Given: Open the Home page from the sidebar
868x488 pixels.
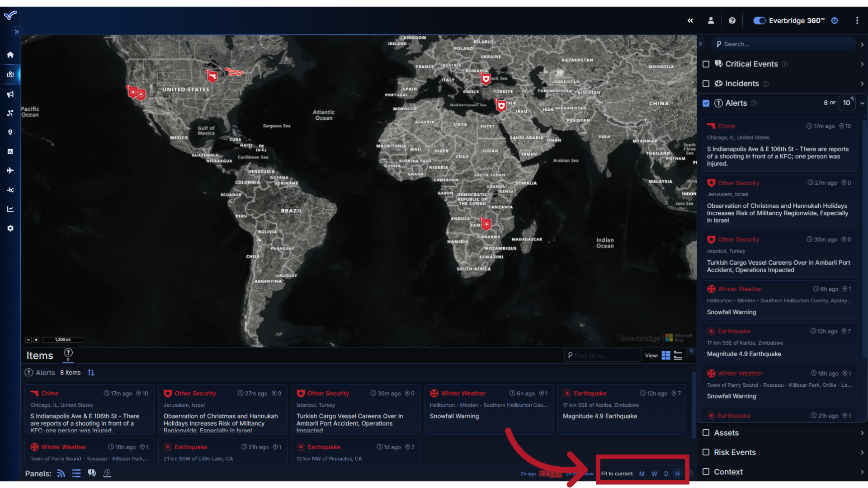Looking at the screenshot, I should pos(10,55).
